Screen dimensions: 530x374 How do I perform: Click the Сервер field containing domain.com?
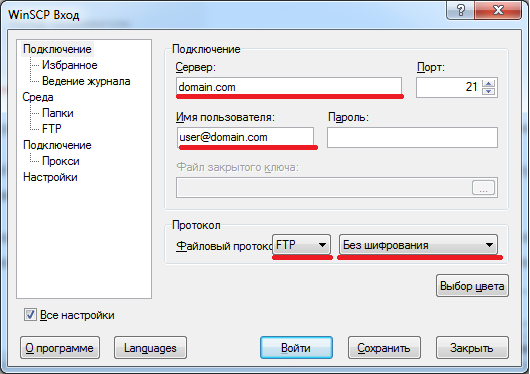click(x=289, y=87)
